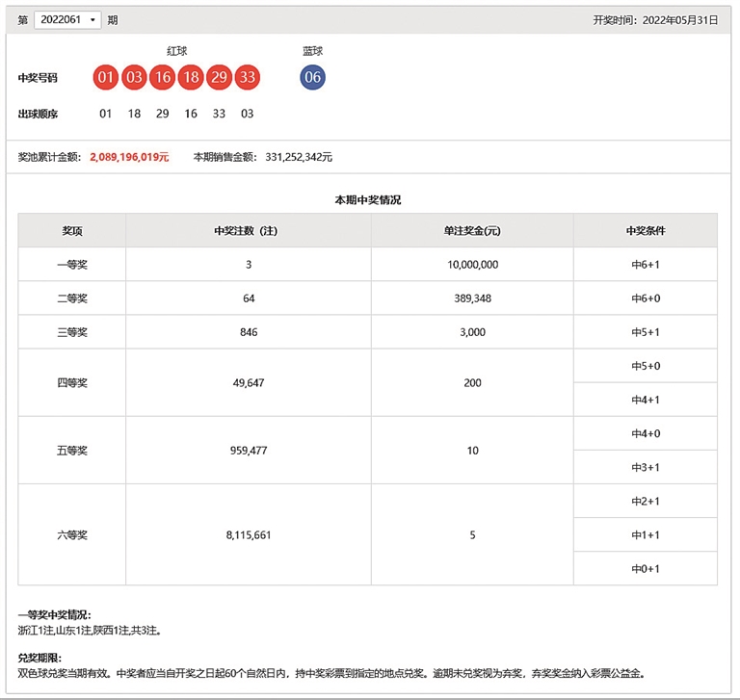Screen dimensions: 740x700
Task: Click the red ball numbered 01
Action: coord(106,78)
